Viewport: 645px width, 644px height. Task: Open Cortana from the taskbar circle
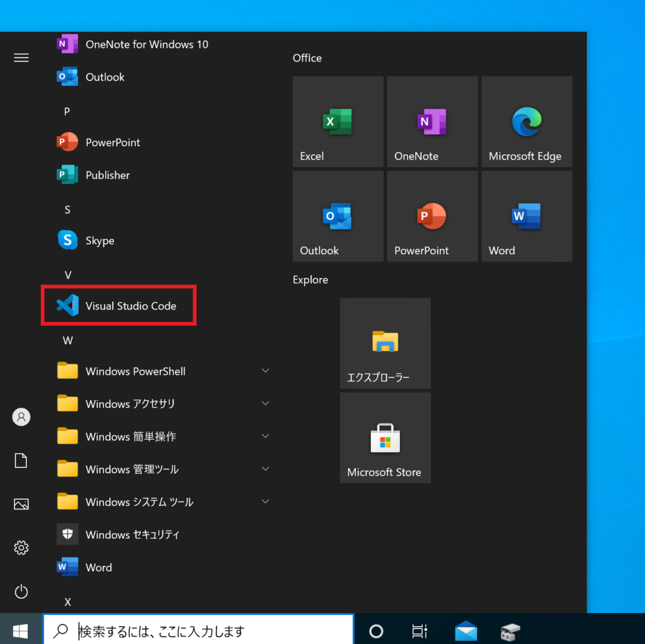click(x=376, y=631)
